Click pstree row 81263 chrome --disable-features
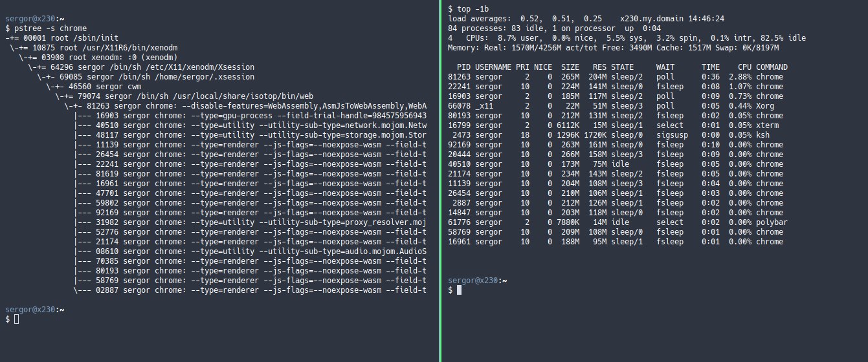 click(x=245, y=106)
